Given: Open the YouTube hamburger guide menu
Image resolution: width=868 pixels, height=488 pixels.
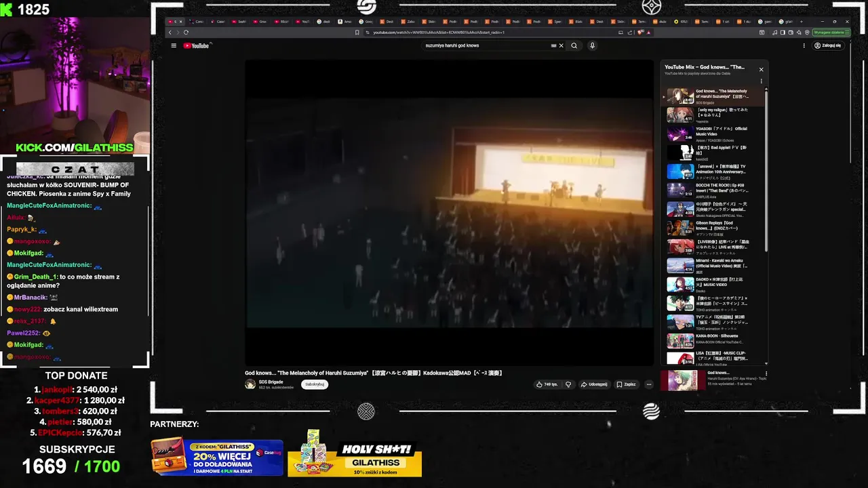Looking at the screenshot, I should tap(174, 45).
